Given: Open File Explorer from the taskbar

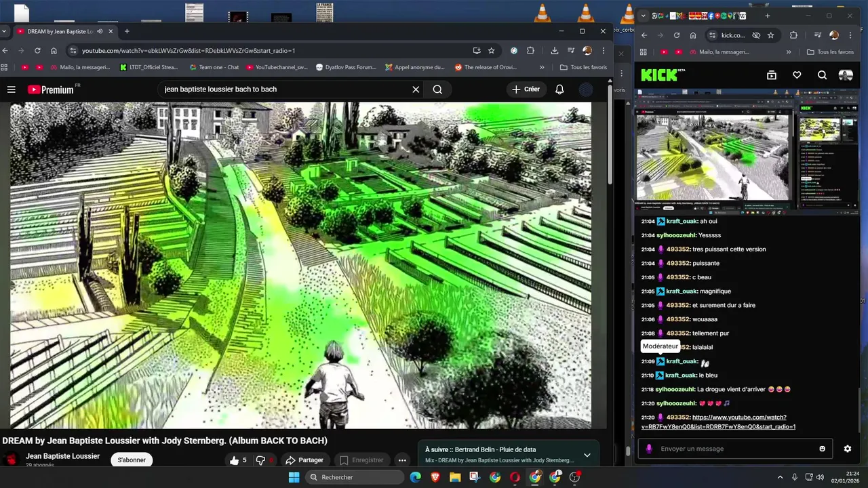Looking at the screenshot, I should [x=455, y=477].
